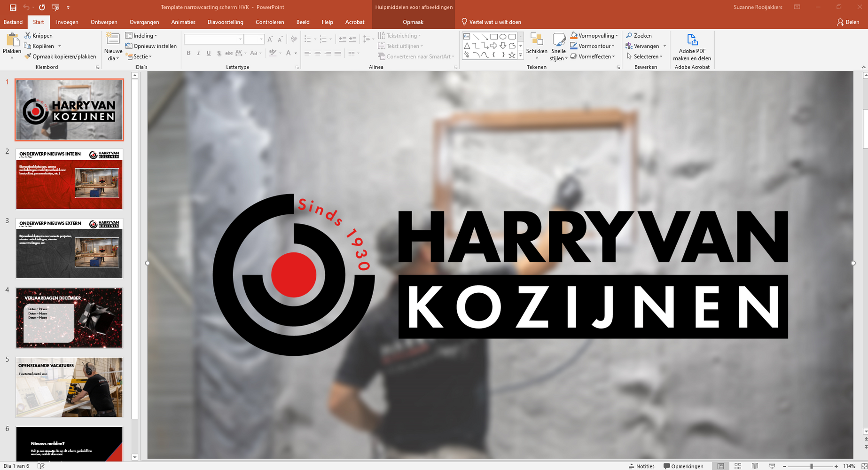Repeat the last action from the quick access toolbar
The height and width of the screenshot is (470, 868).
point(42,8)
